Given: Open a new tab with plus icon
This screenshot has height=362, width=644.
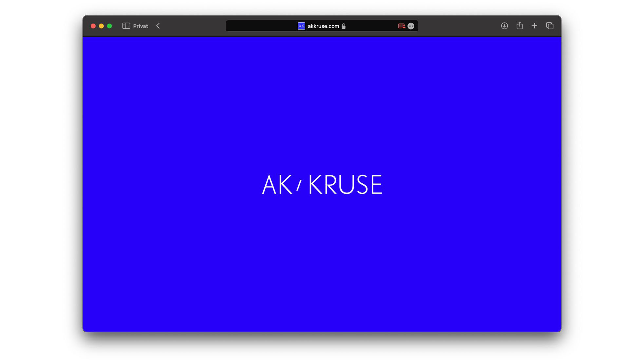Looking at the screenshot, I should point(534,26).
